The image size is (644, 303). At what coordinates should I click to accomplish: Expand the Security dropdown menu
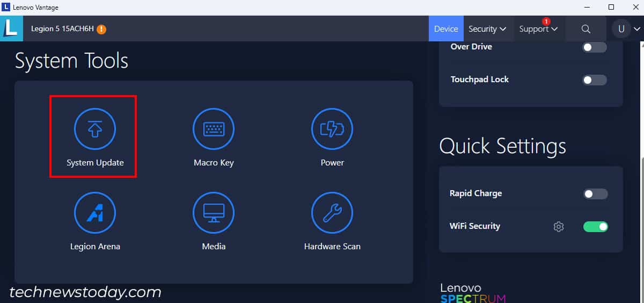(x=487, y=29)
